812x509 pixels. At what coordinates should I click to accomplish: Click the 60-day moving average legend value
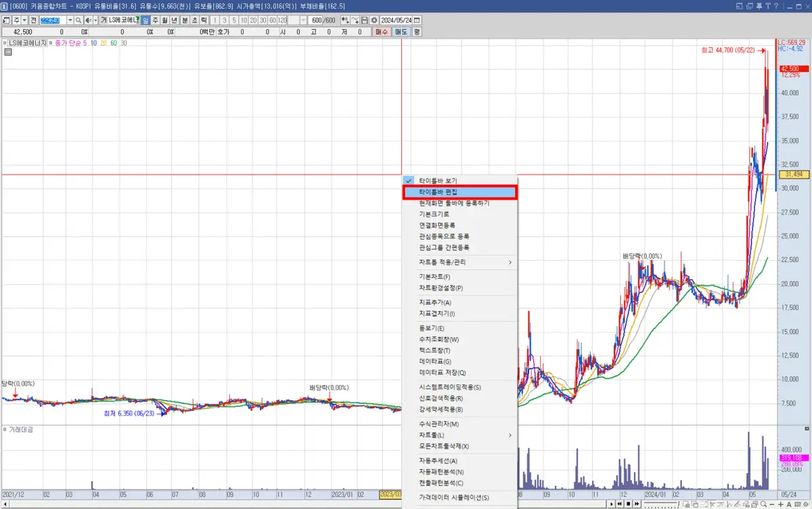pos(114,43)
